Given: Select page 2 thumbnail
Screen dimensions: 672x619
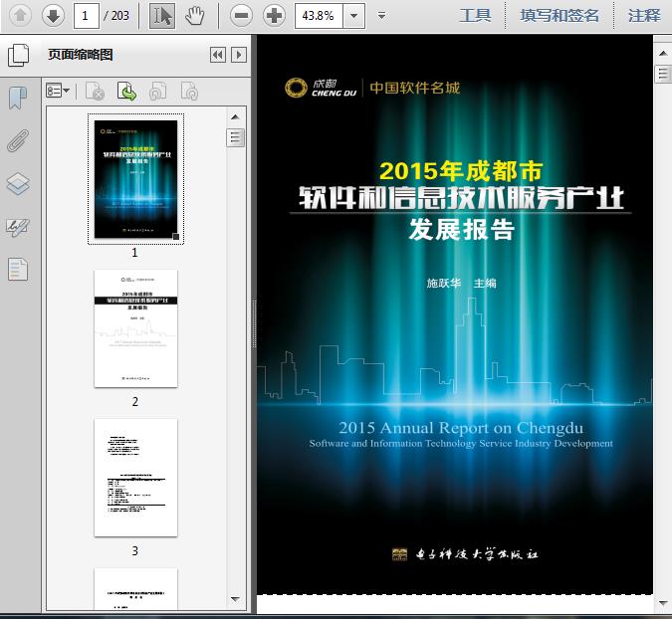Looking at the screenshot, I should tap(135, 328).
